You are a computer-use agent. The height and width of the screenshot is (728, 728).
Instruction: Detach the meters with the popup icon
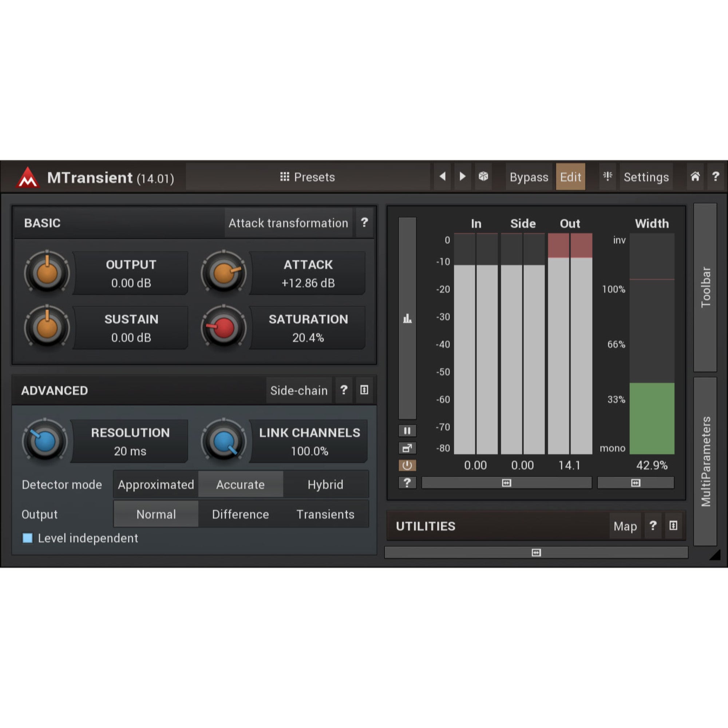coord(407,448)
